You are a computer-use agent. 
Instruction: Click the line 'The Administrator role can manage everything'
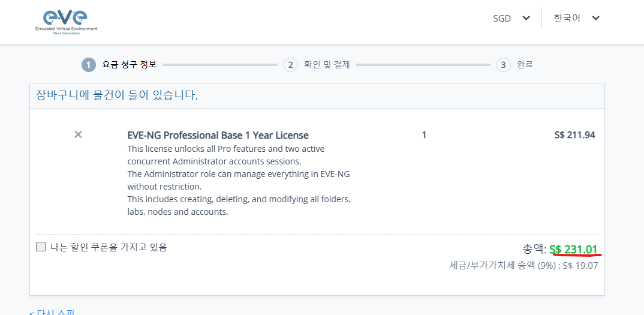point(239,173)
